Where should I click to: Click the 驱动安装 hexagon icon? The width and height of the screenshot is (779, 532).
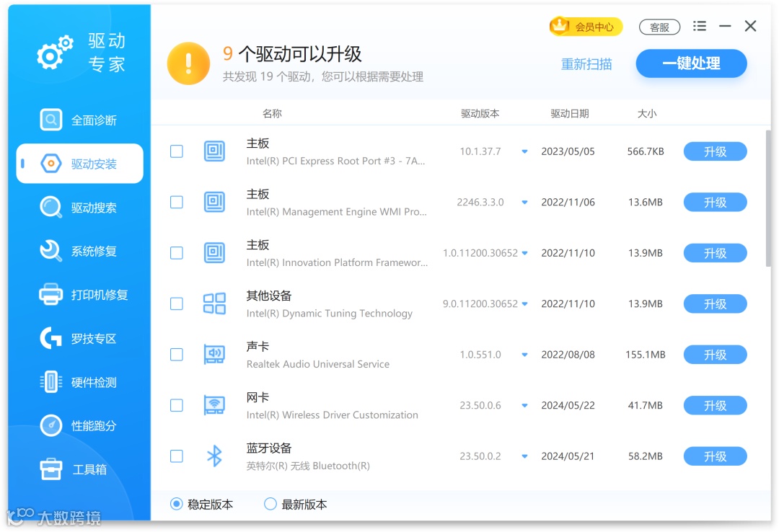50,164
